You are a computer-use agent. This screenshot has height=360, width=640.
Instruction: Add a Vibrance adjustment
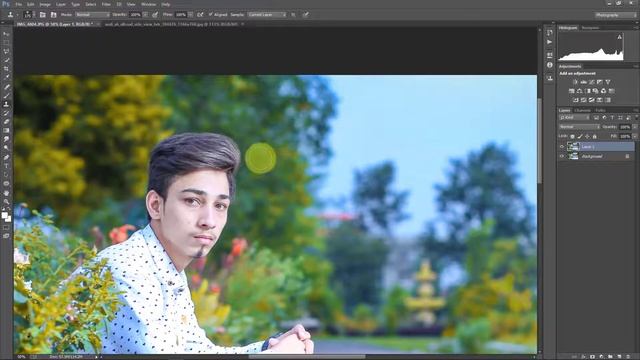[x=608, y=82]
